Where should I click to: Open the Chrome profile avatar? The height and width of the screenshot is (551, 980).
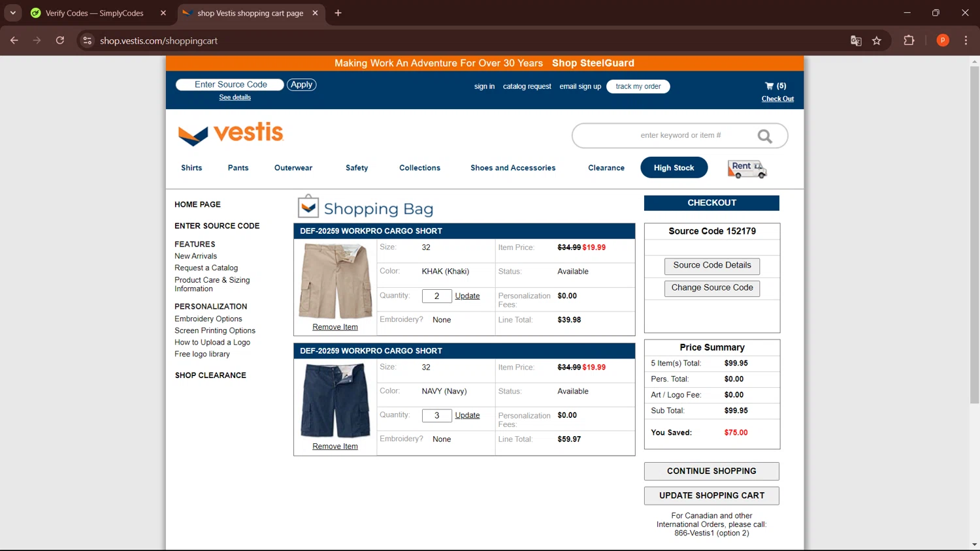(x=943, y=40)
